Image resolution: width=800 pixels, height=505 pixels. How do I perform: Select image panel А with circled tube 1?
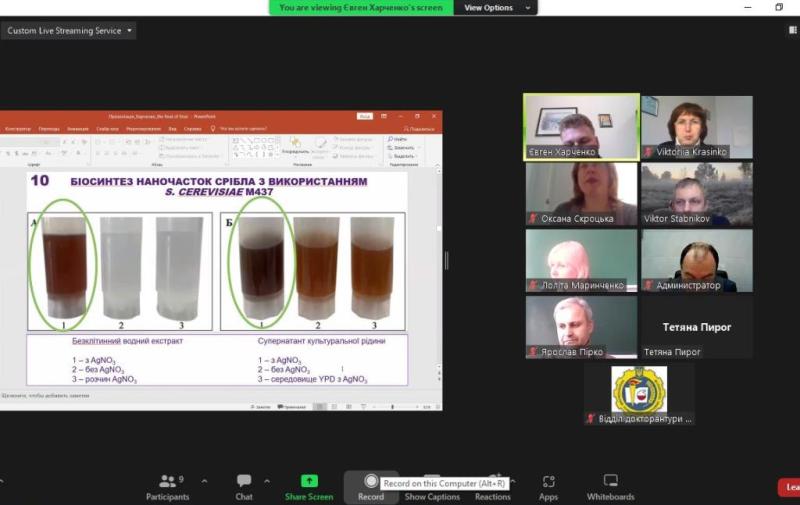pos(120,271)
